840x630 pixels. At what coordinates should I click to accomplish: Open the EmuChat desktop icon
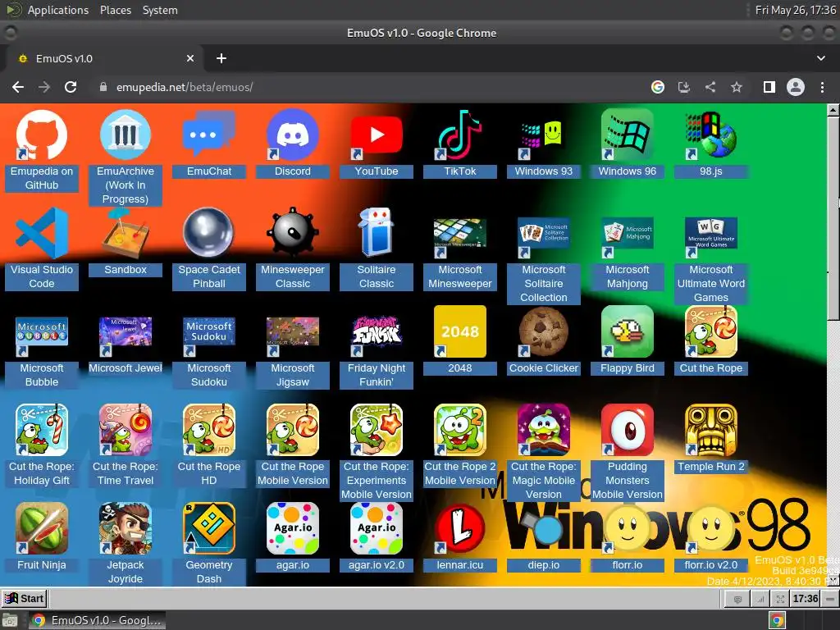pos(209,135)
